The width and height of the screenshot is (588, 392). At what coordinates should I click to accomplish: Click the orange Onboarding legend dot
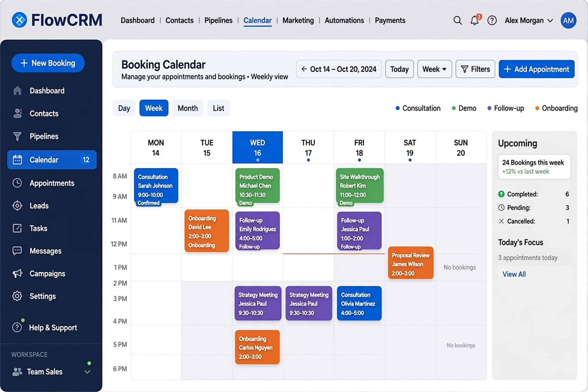pos(537,108)
